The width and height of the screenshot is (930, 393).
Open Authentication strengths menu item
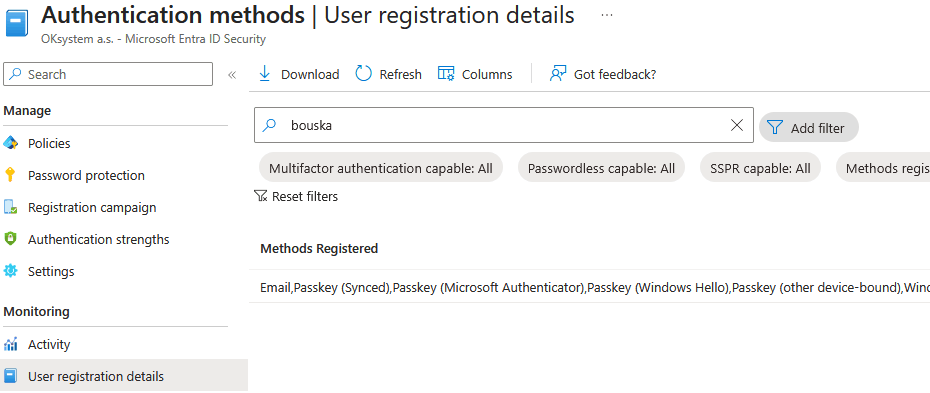coord(98,239)
